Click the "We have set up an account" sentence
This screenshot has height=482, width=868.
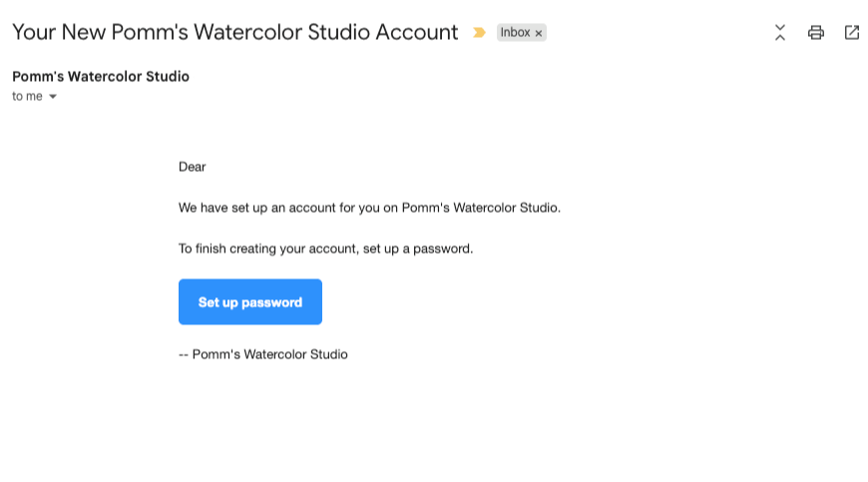pos(369,208)
